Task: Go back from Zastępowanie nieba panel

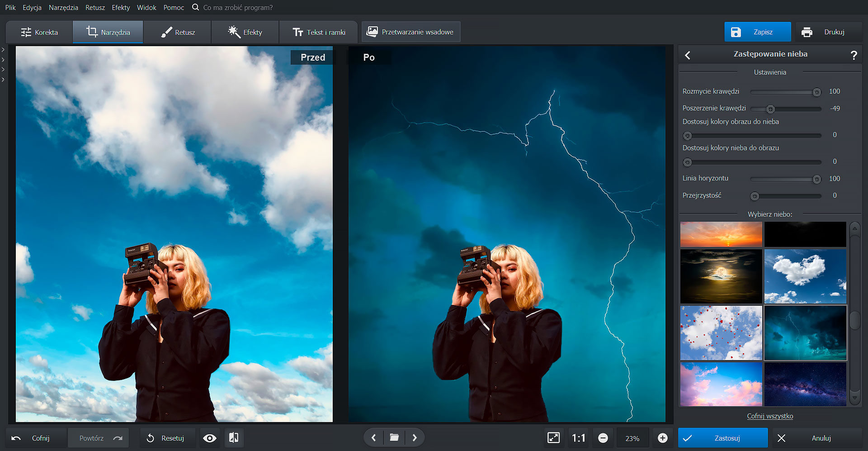Action: pyautogui.click(x=688, y=55)
